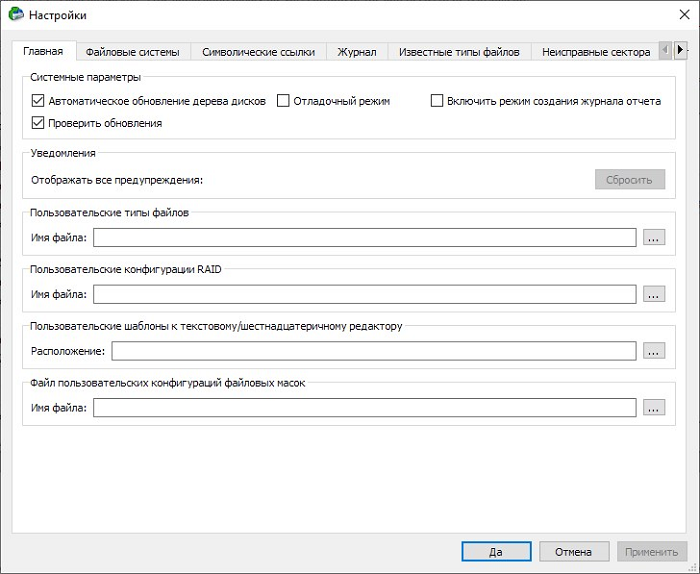Screen dimensions: 700x574
Task: Show more tabs with the right arrow
Action: click(x=680, y=50)
